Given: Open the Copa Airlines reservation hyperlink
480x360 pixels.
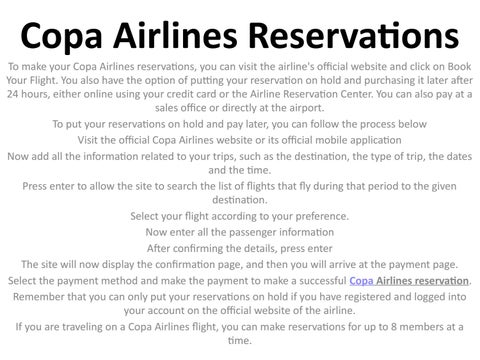Looking at the screenshot, I should pos(409,281).
